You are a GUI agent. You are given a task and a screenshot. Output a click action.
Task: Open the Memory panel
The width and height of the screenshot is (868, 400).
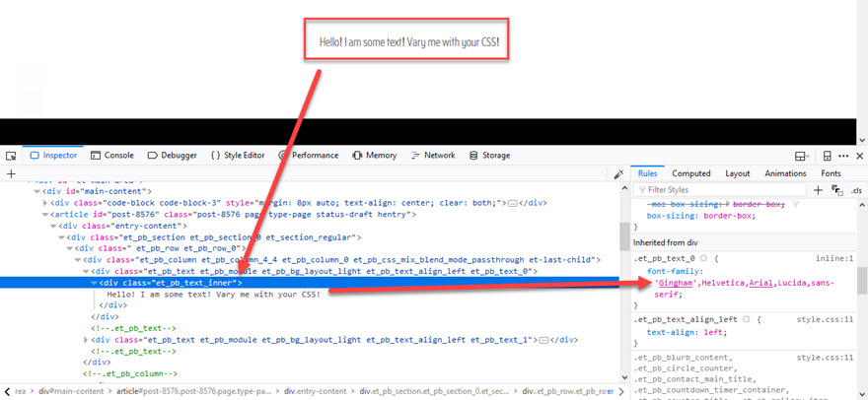pyautogui.click(x=375, y=156)
